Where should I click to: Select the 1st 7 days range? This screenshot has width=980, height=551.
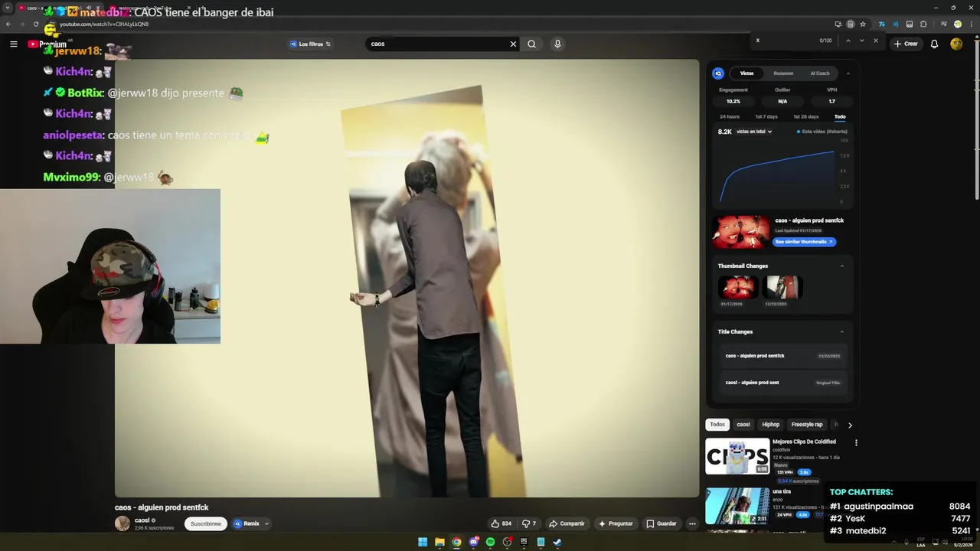click(766, 116)
